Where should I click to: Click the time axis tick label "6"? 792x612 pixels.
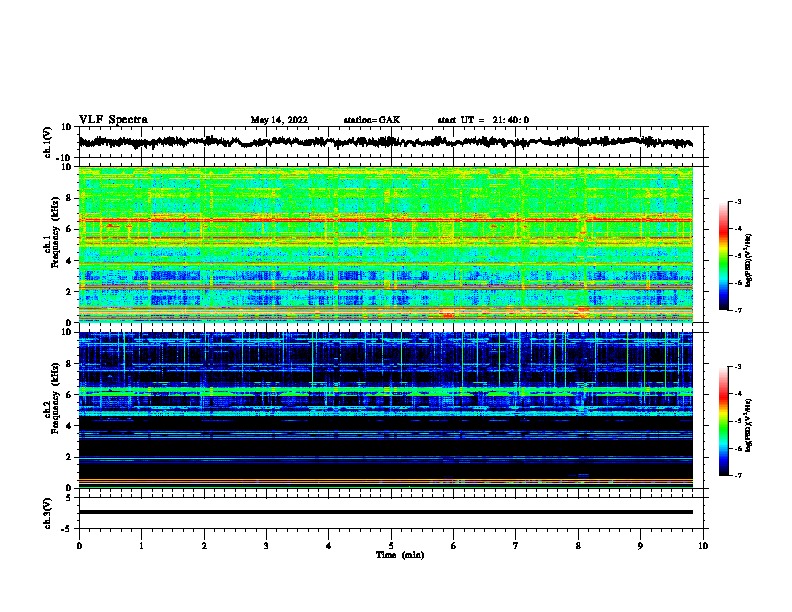pos(454,545)
